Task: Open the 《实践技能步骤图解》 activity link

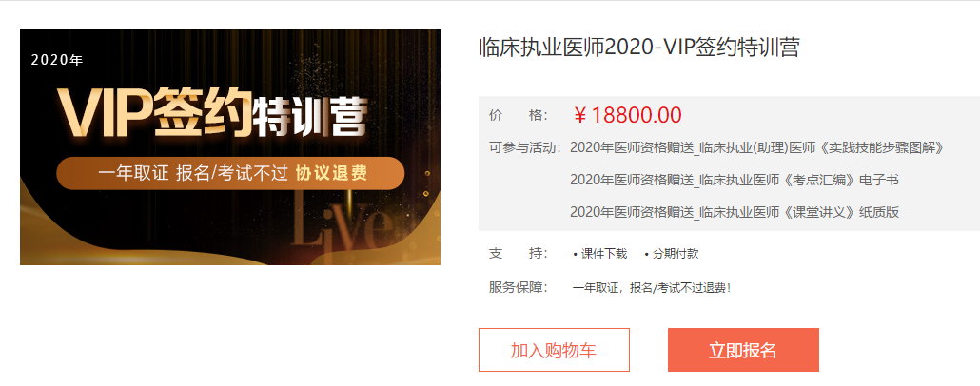Action: click(x=756, y=148)
